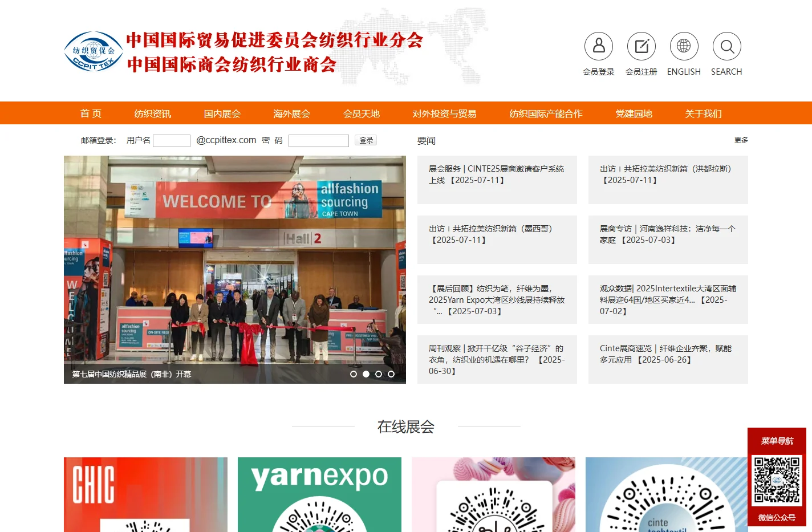Click the 在线展会 section heading
812x532 pixels.
click(406, 427)
